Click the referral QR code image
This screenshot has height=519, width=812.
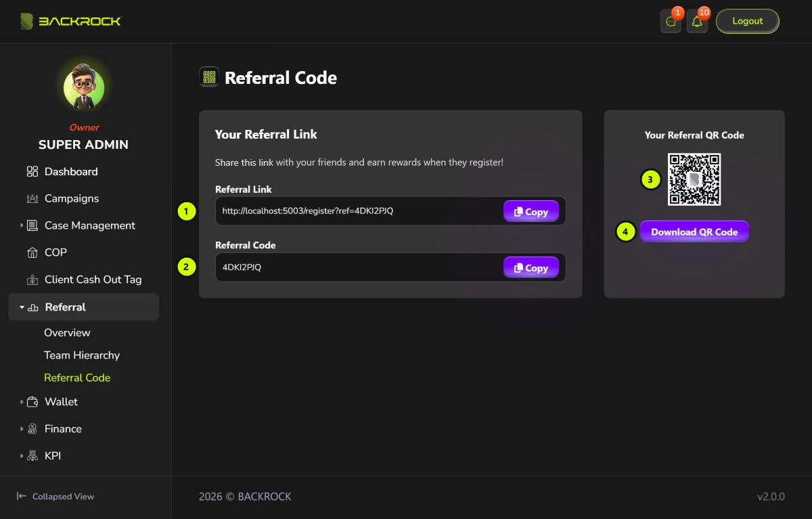(x=694, y=179)
